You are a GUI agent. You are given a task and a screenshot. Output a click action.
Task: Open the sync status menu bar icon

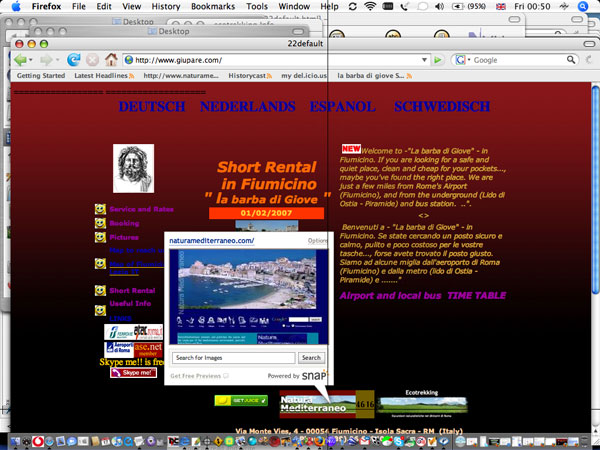[x=353, y=6]
